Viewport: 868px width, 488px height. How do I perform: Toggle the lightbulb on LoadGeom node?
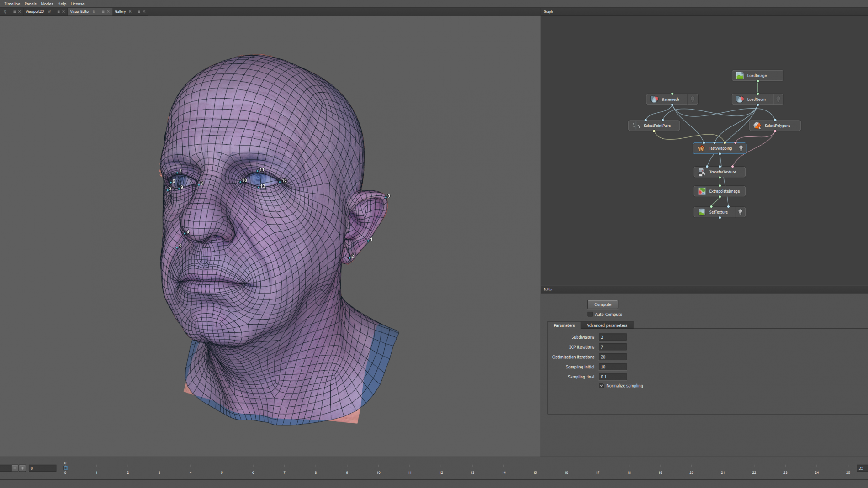(x=778, y=100)
